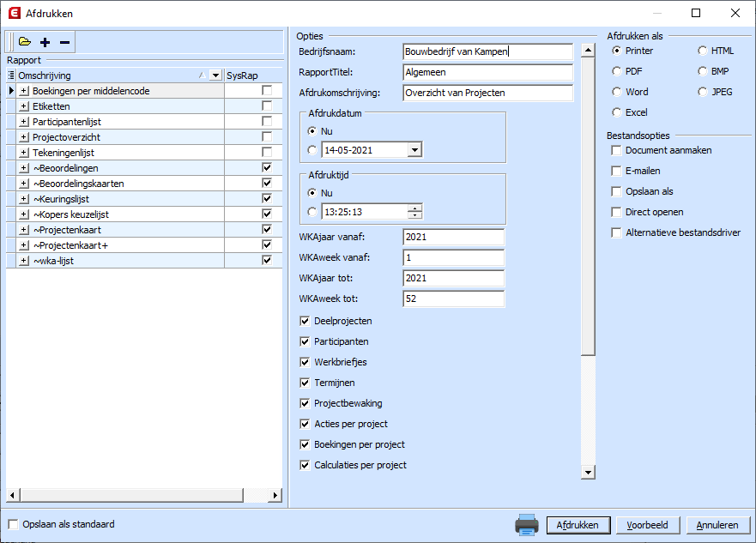Click the RapportTitel text field
Image resolution: width=756 pixels, height=543 pixels.
pos(488,72)
